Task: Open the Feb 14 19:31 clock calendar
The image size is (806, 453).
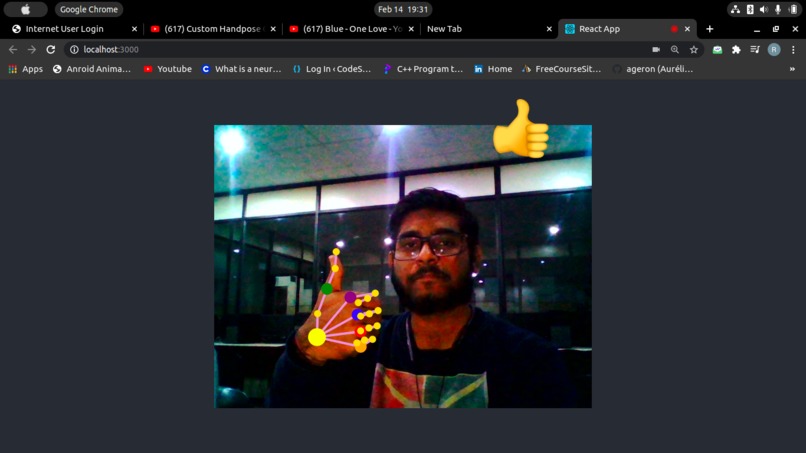Action: pos(403,9)
